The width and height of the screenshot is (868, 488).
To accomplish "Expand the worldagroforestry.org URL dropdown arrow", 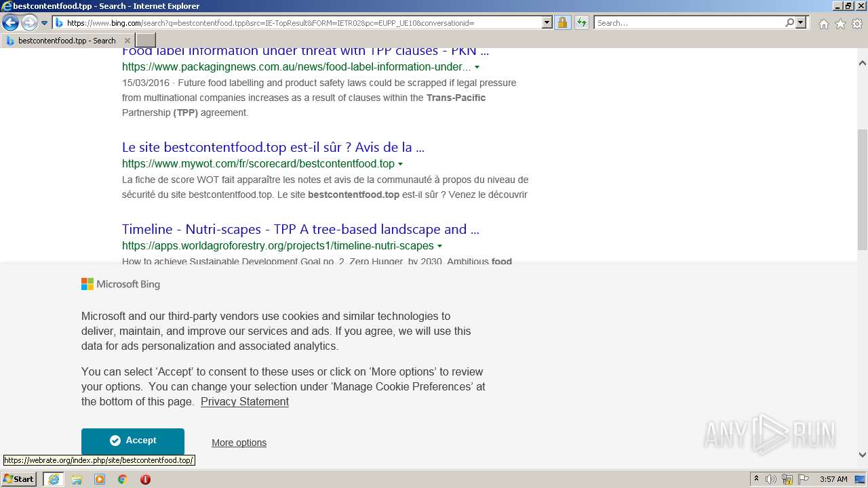I will tap(440, 246).
